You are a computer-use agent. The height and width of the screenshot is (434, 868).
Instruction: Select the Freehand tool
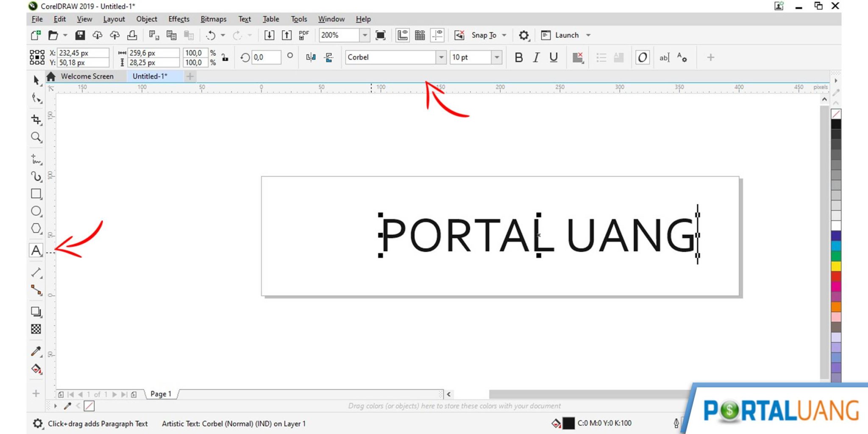click(x=36, y=159)
